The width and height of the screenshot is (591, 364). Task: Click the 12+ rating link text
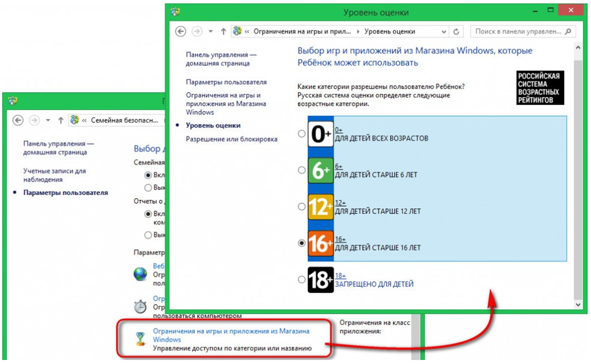[340, 203]
